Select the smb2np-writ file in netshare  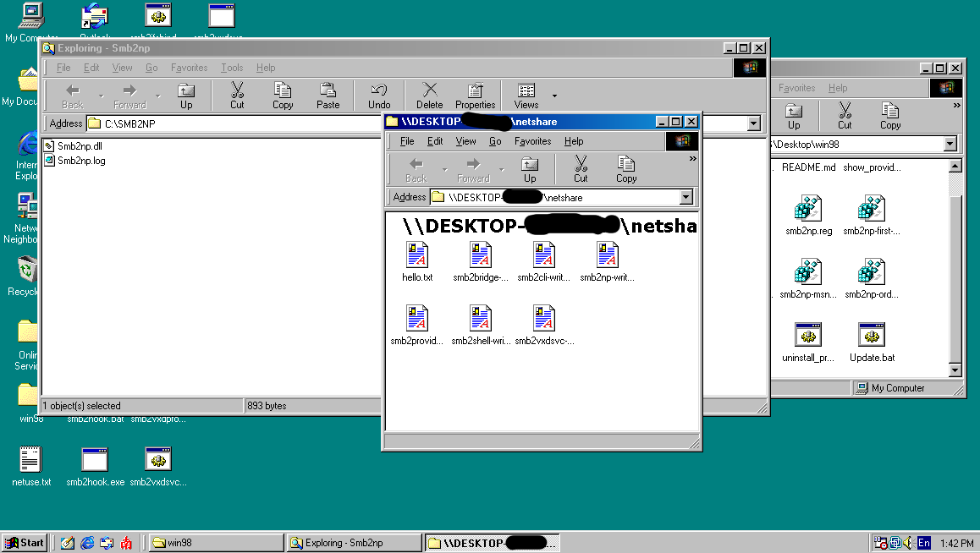(607, 262)
